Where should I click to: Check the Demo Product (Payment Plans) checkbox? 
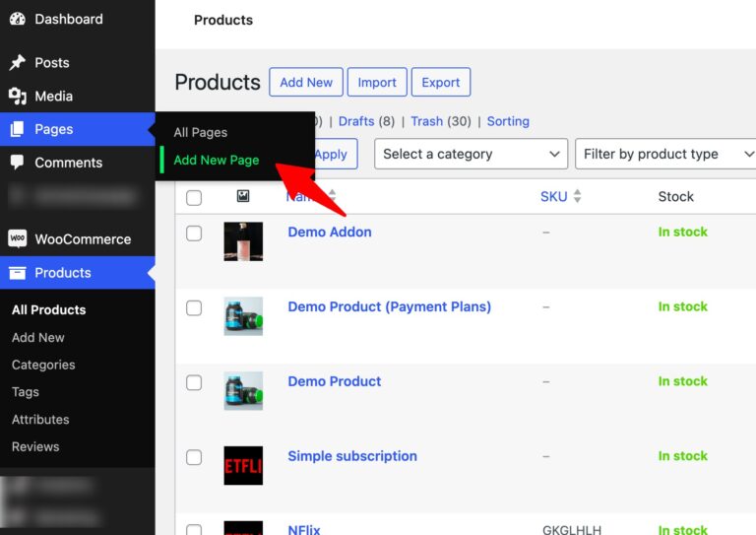[194, 308]
